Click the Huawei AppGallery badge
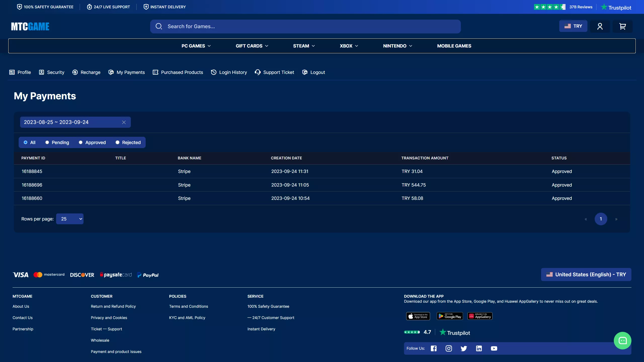Screen dimensions: 644x362 pyautogui.click(x=480, y=316)
